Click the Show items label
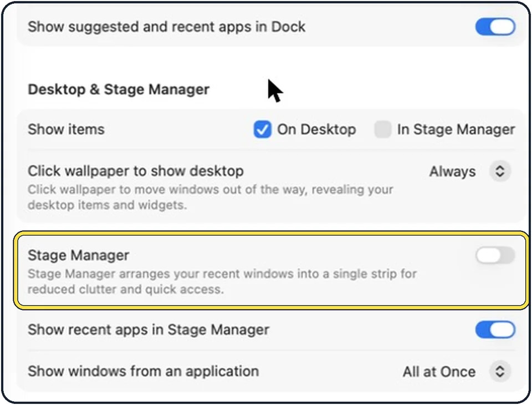 [x=66, y=129]
